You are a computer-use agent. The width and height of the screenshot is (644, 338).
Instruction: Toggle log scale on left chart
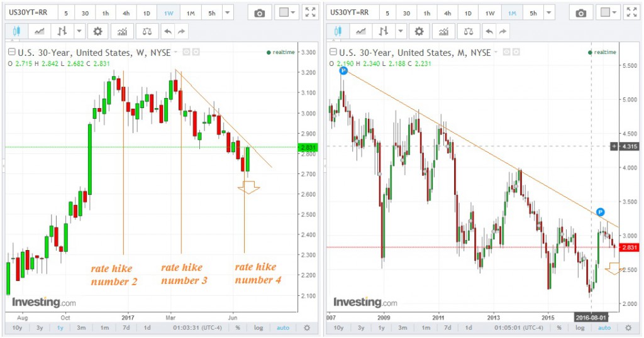(x=258, y=327)
